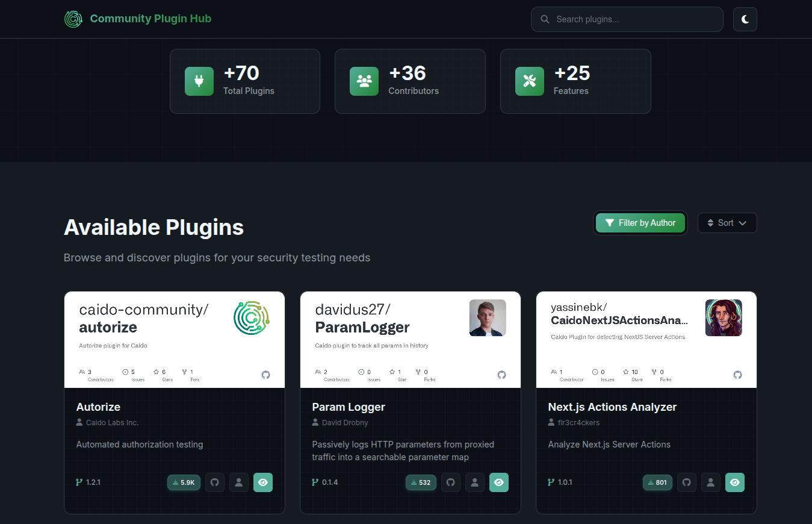Click the Total Plugins plug icon
This screenshot has width=812, height=524.
199,81
